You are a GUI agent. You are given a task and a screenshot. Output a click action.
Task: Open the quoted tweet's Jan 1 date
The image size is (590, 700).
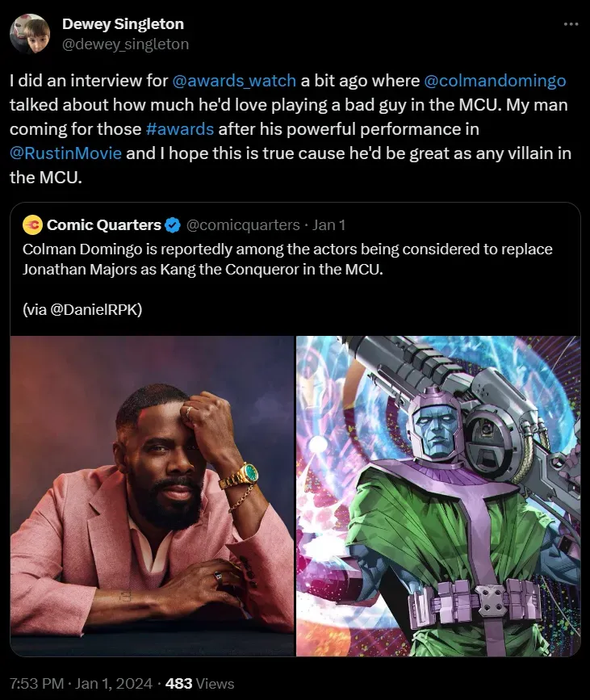coord(328,225)
